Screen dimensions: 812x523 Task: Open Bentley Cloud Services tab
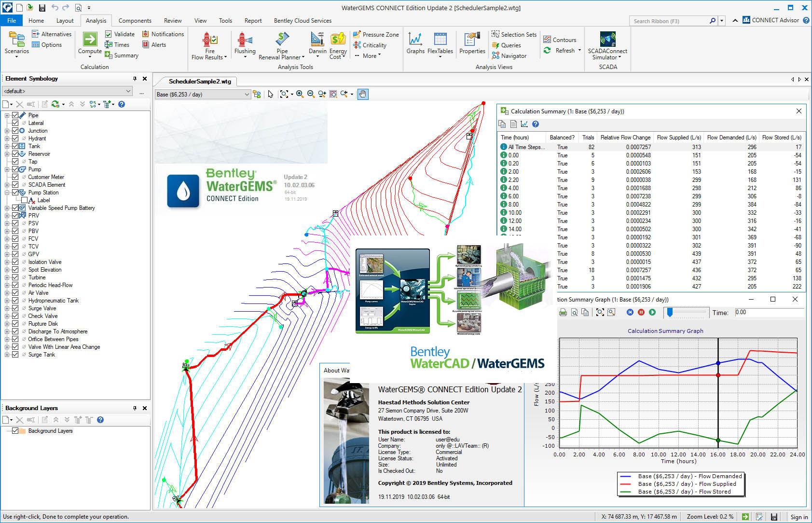point(303,21)
